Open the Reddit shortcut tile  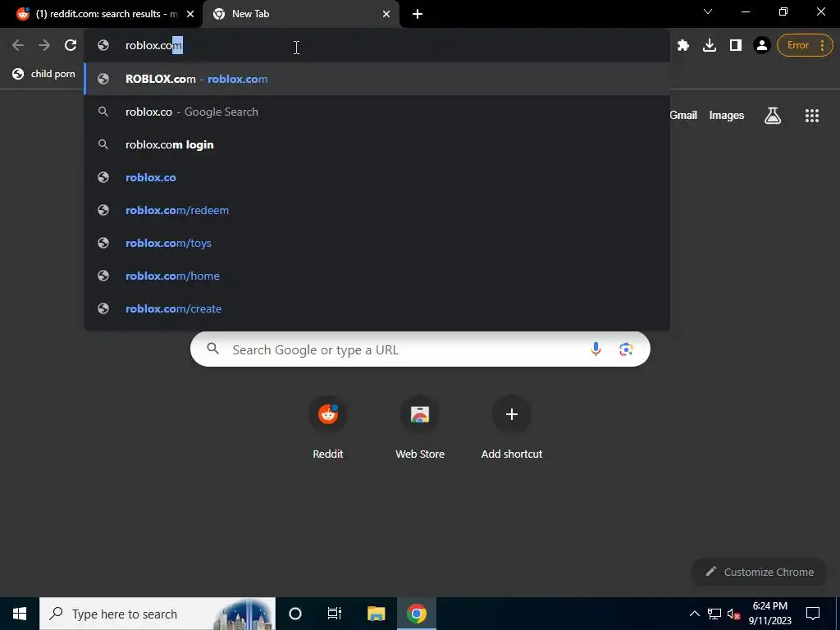point(328,427)
